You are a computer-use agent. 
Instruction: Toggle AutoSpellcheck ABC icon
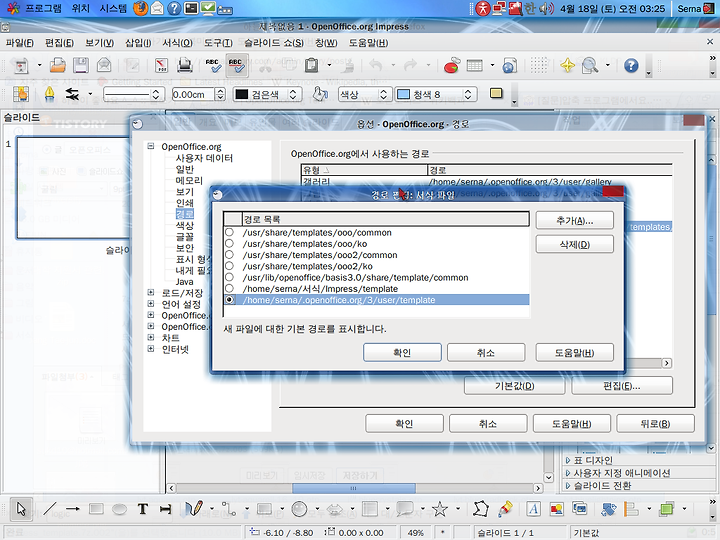click(236, 66)
